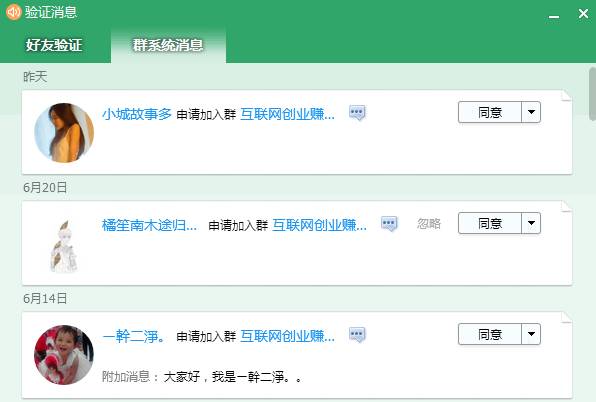
Task: Close the 验证消息 window
Action: (x=583, y=14)
